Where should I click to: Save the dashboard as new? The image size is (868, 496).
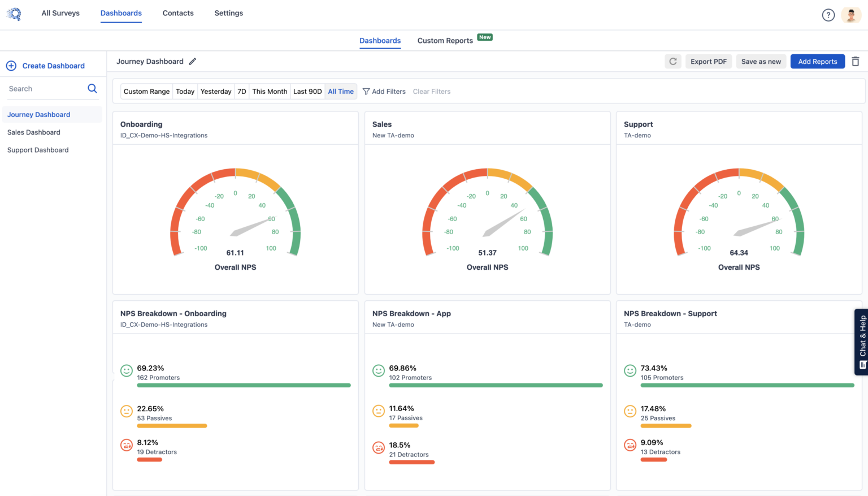pyautogui.click(x=761, y=61)
